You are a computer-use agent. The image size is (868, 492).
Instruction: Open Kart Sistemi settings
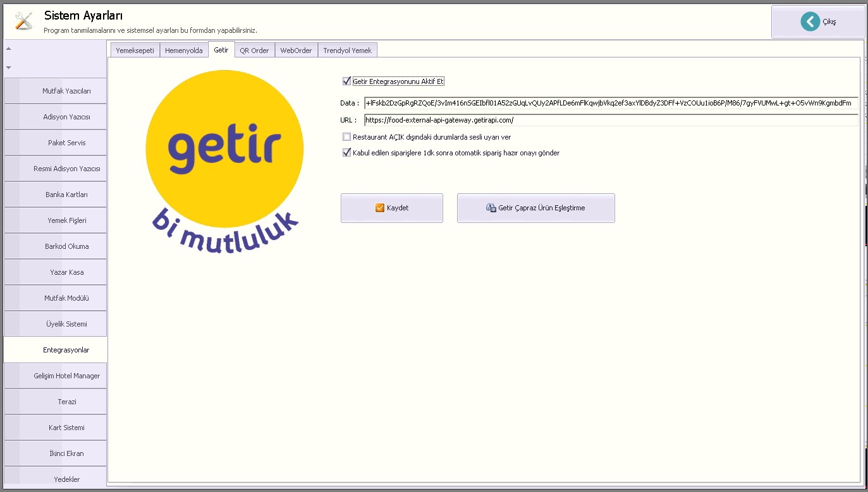pyautogui.click(x=56, y=428)
